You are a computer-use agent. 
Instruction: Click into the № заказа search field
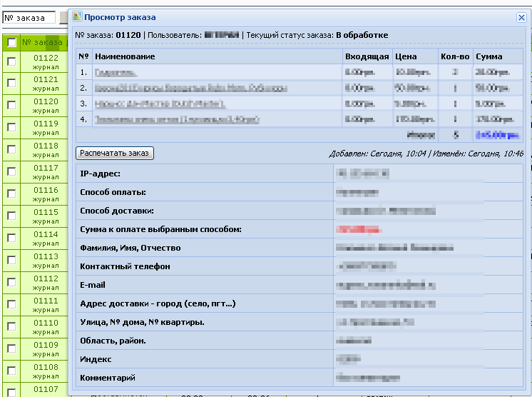pyautogui.click(x=29, y=17)
